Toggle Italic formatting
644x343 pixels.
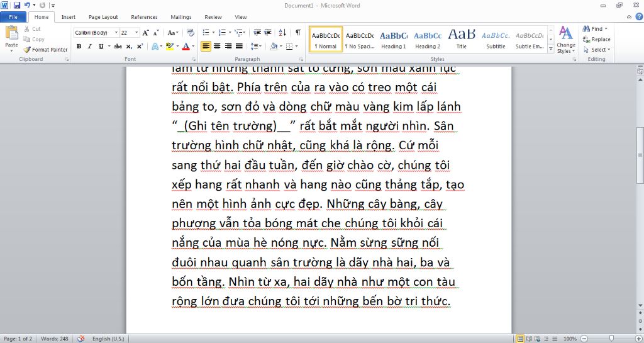point(89,47)
